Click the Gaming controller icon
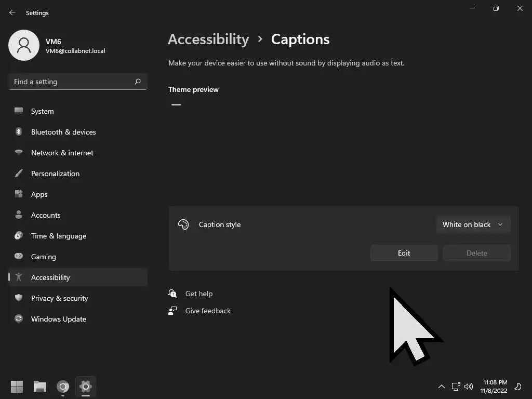This screenshot has width=532, height=399. pyautogui.click(x=19, y=257)
